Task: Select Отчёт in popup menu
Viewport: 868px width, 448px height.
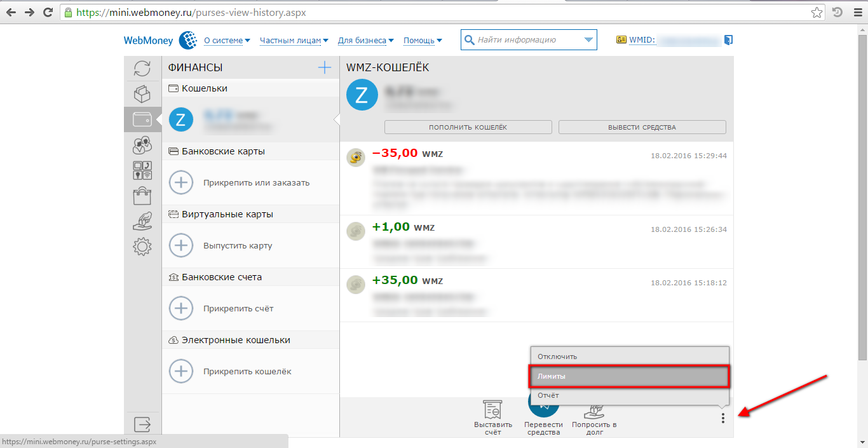Action: [x=630, y=395]
